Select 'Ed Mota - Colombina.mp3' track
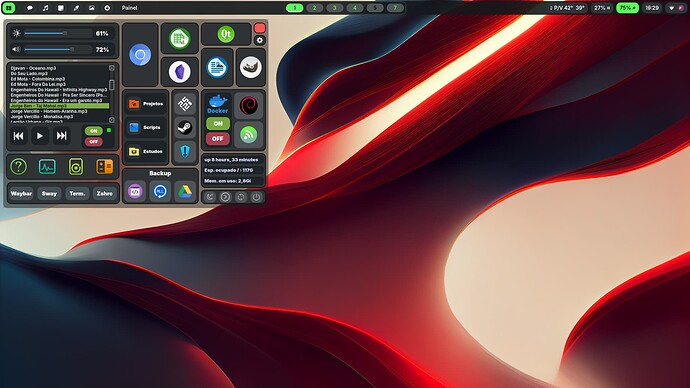The width and height of the screenshot is (690, 388). 38,79
